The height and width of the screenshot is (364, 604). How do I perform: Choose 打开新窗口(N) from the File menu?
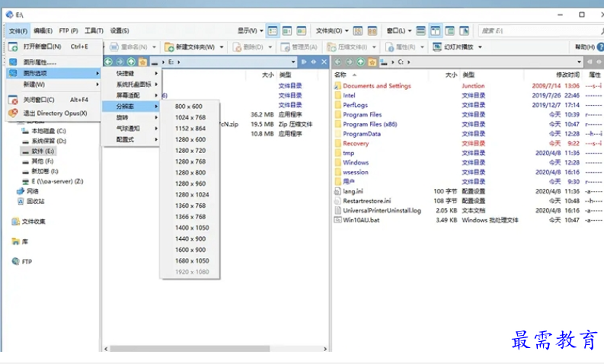(54, 46)
